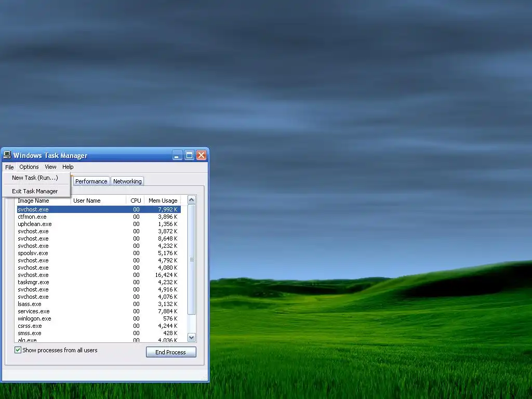This screenshot has width=532, height=399.
Task: Select svchost.exe row using 4,916 K
Action: click(99, 290)
